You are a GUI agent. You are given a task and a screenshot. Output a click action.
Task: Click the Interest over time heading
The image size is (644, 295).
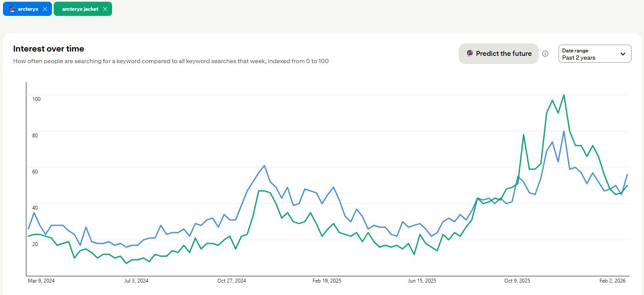49,49
